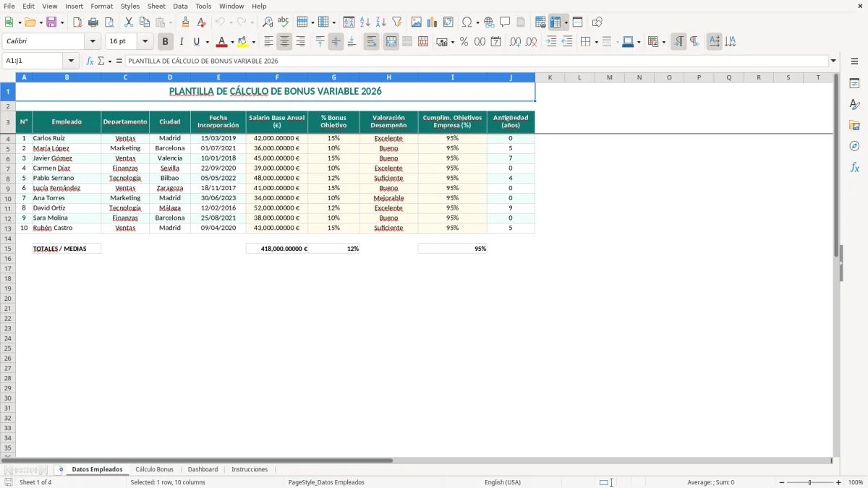
Task: Open sidebar Styles panel
Action: click(854, 104)
